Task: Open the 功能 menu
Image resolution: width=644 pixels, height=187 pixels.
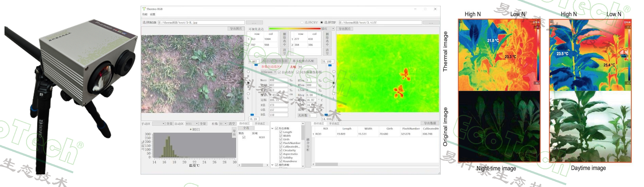Action: coord(145,14)
